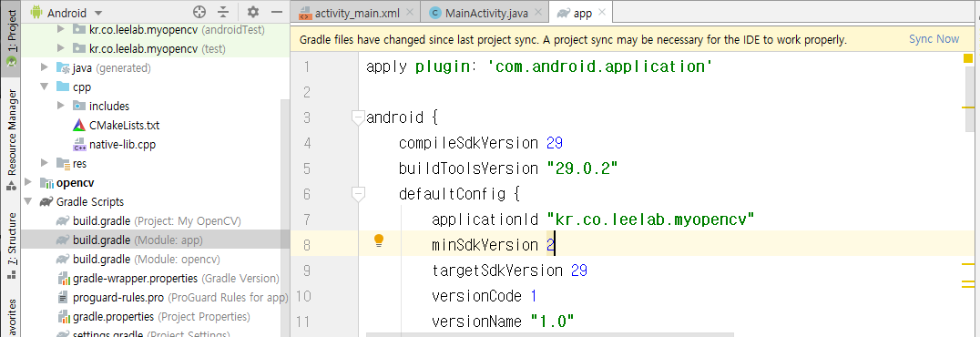Image resolution: width=980 pixels, height=337 pixels.
Task: Expand the java (generated) folder
Action: [45, 67]
